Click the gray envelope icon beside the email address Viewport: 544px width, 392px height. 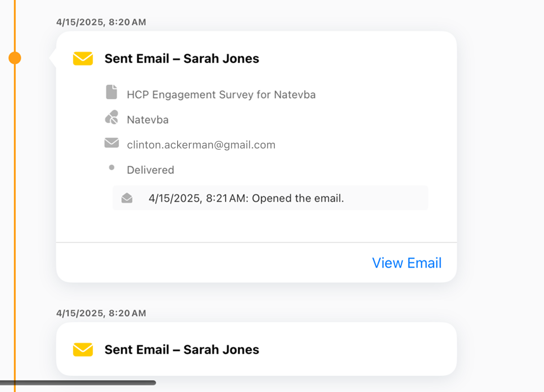111,143
